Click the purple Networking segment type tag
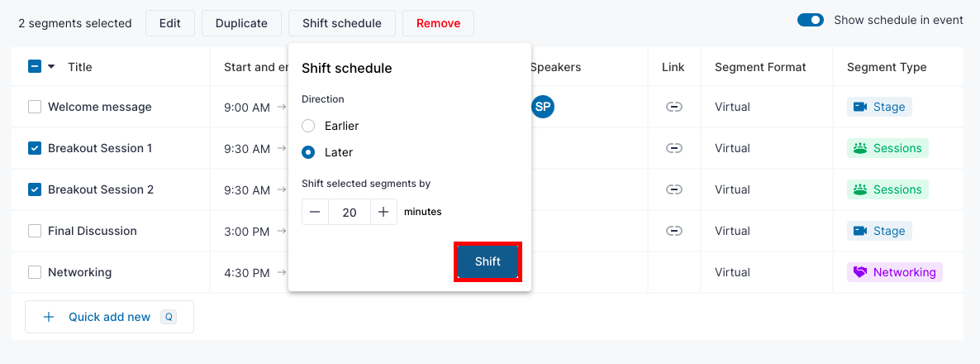This screenshot has height=364, width=980. click(894, 272)
